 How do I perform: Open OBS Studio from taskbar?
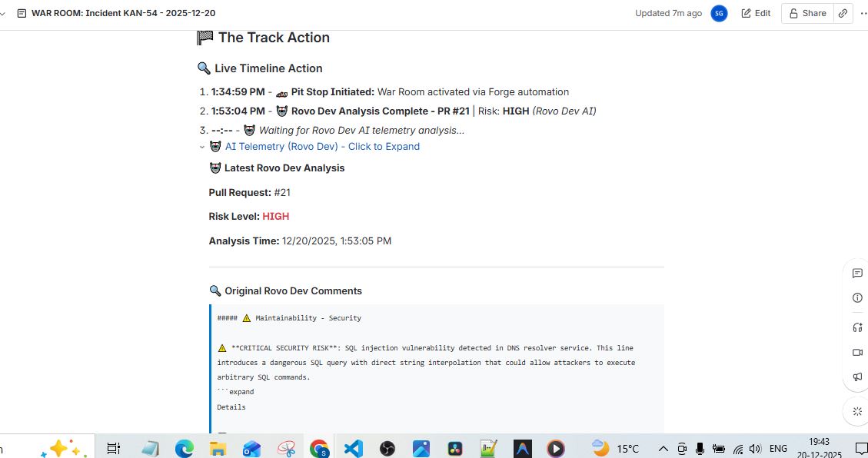tap(387, 448)
